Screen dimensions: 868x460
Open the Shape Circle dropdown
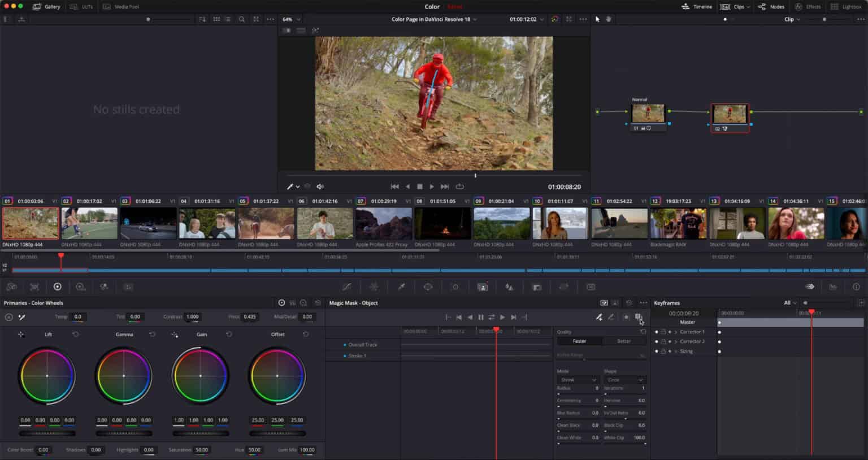tap(624, 380)
